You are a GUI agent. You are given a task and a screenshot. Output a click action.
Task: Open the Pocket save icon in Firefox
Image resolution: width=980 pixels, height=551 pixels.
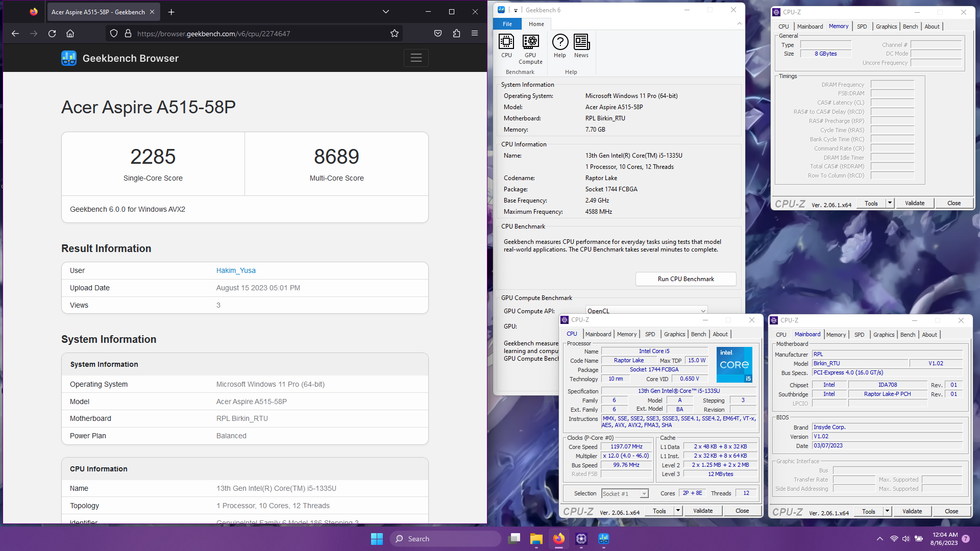pyautogui.click(x=438, y=34)
